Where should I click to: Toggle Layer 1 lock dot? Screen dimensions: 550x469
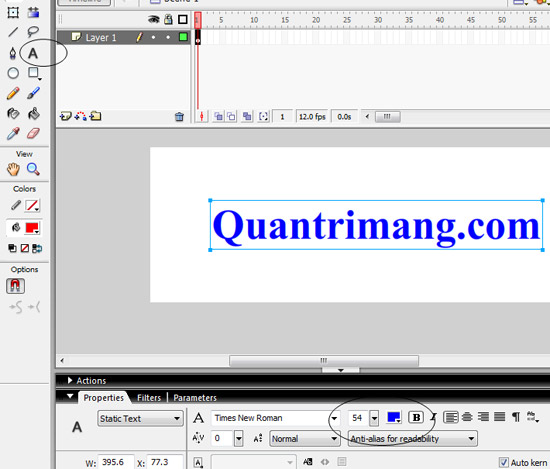[x=168, y=37]
